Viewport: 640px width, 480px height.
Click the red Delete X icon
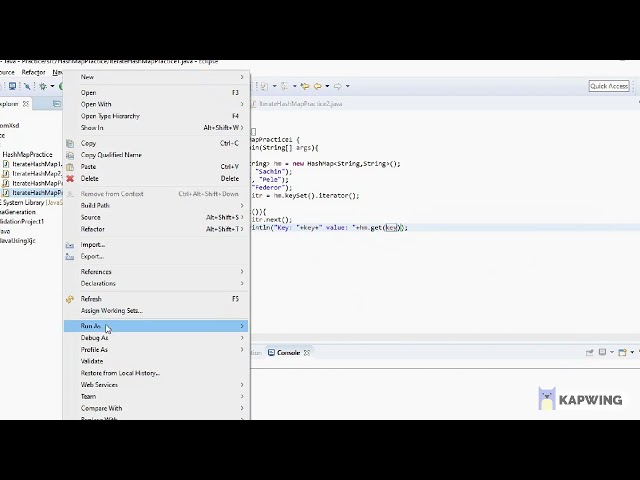pyautogui.click(x=70, y=179)
